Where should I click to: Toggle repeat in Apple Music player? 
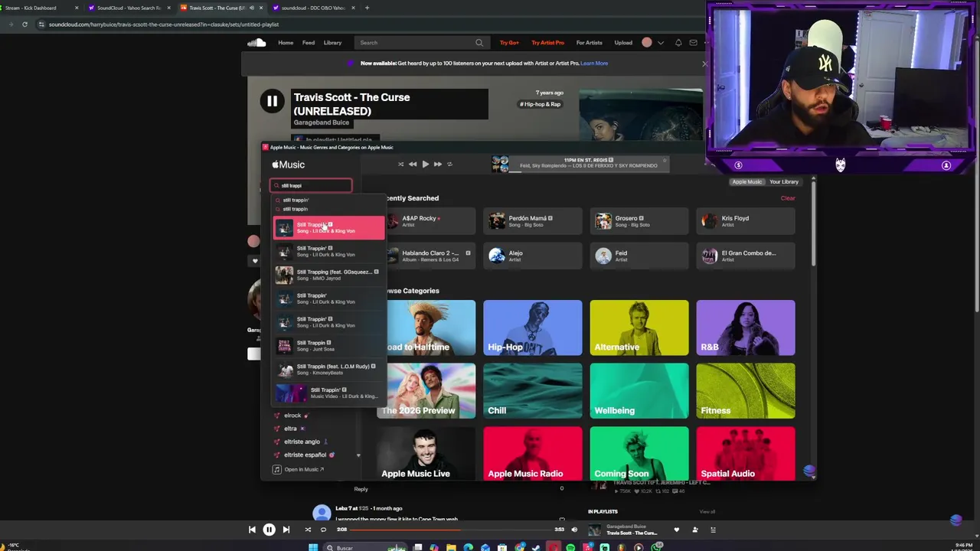(449, 164)
